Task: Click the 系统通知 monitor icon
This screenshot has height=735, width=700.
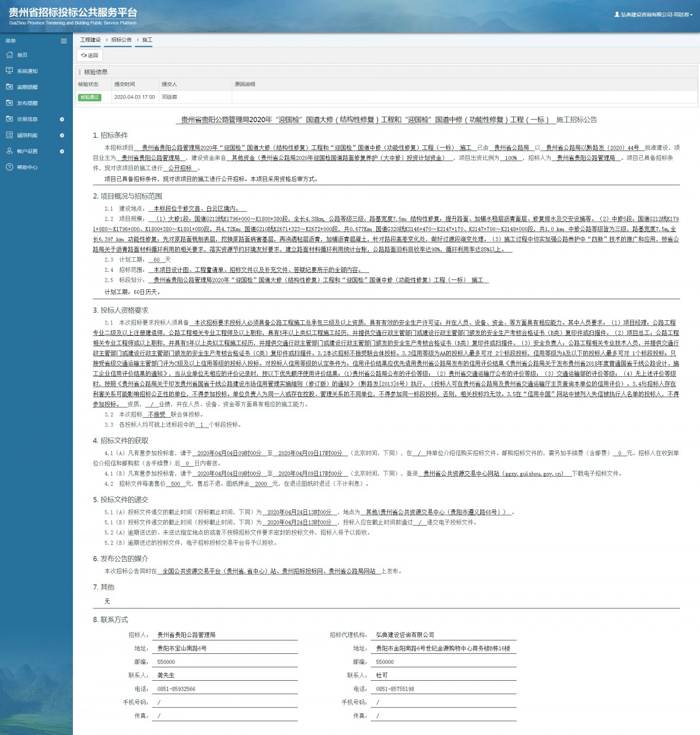Action: coord(9,71)
